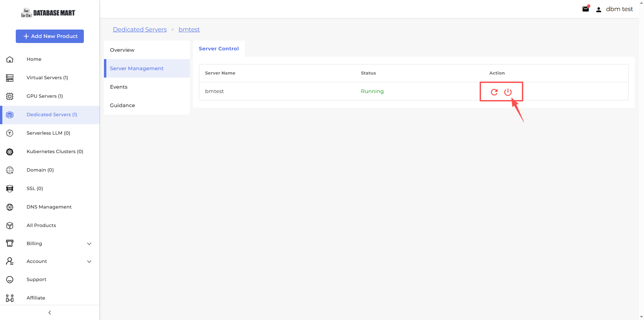The width and height of the screenshot is (644, 320).
Task: Reboot the bmtest server
Action: point(494,92)
